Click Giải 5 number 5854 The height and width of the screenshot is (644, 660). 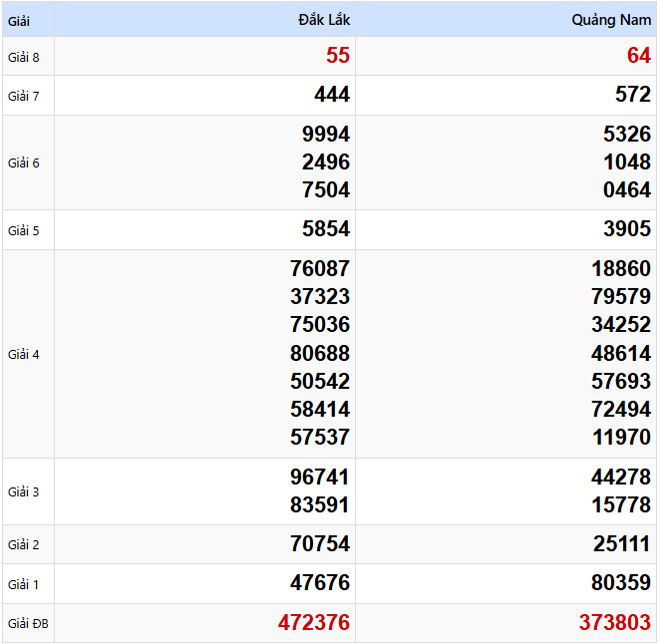pos(326,229)
